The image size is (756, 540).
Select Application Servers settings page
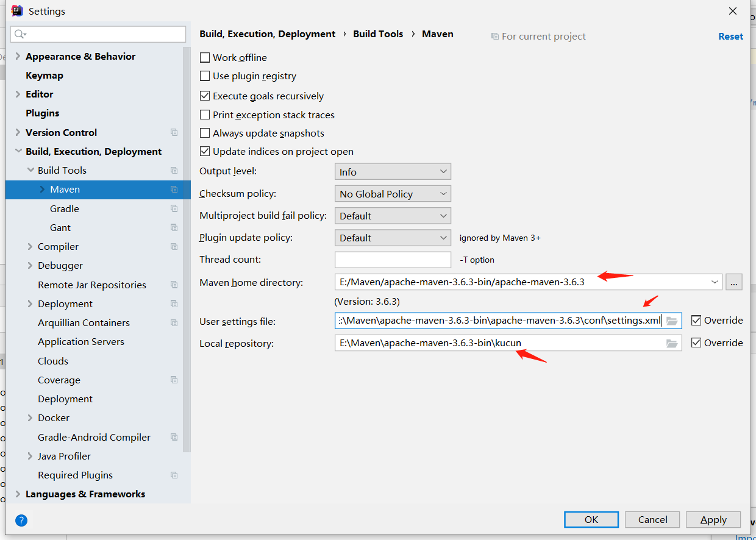[x=81, y=341]
